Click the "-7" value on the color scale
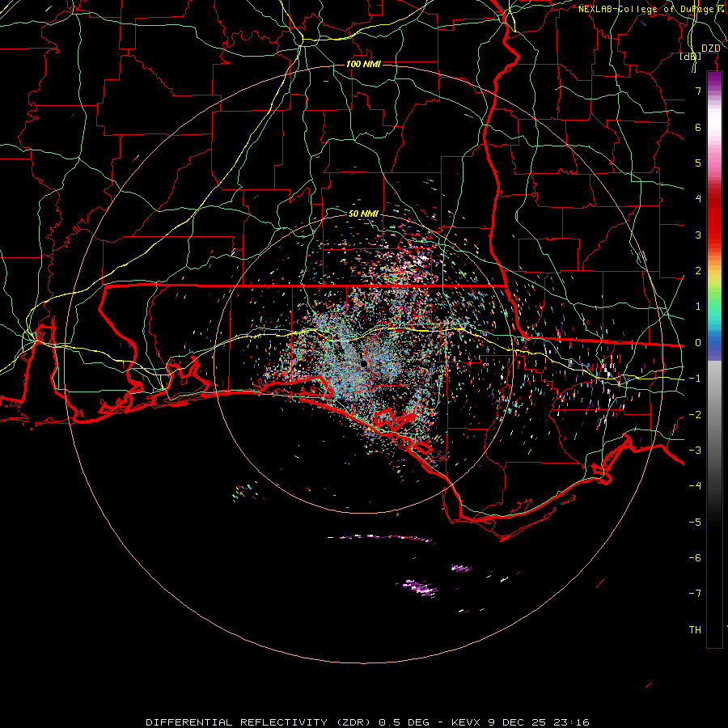The width and height of the screenshot is (728, 728). tap(695, 594)
